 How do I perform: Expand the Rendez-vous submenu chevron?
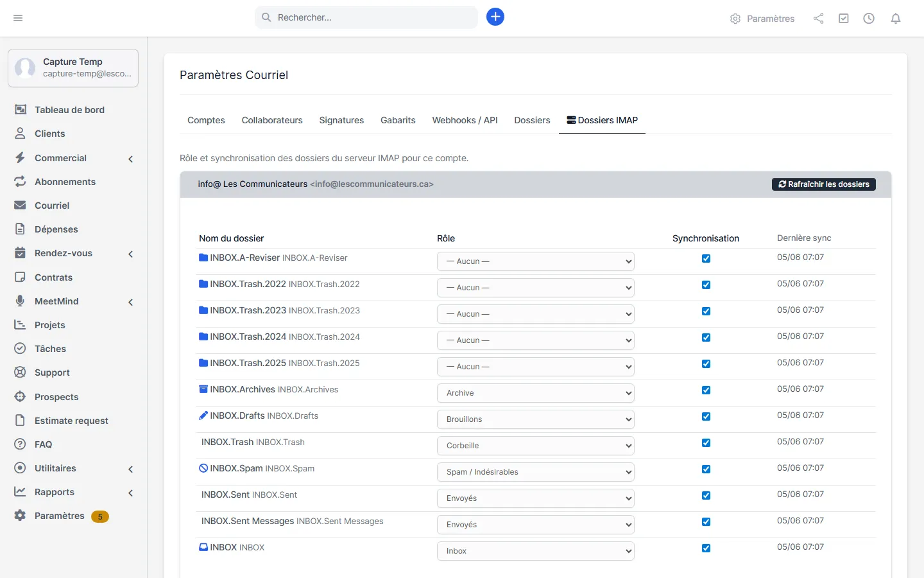click(x=131, y=254)
